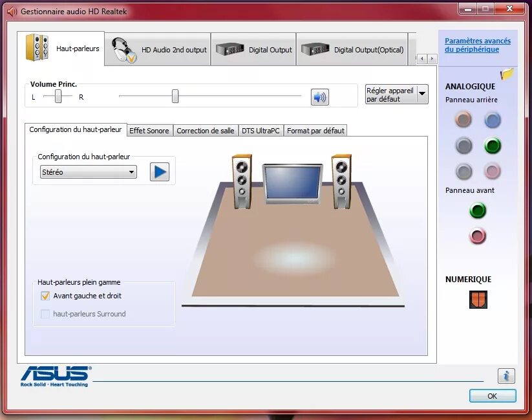532x420 pixels.
Task: Click the ASUS logo
Action: (56, 376)
